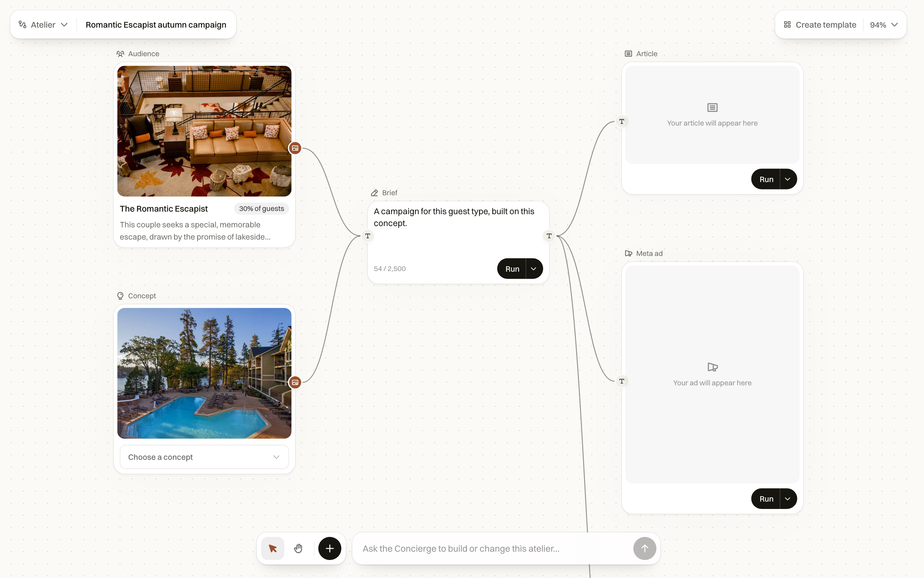
Task: Click Your ad will appear here placeholder
Action: pyautogui.click(x=712, y=383)
